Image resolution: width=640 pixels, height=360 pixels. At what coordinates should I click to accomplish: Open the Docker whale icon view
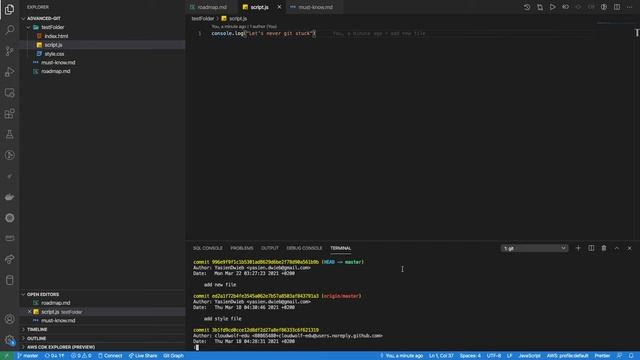click(x=9, y=197)
